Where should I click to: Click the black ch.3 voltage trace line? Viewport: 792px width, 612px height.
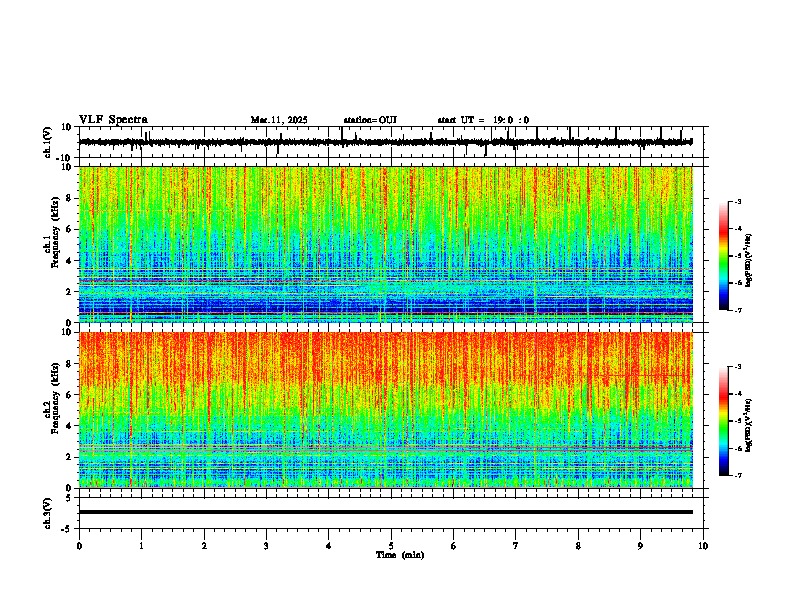pos(386,512)
